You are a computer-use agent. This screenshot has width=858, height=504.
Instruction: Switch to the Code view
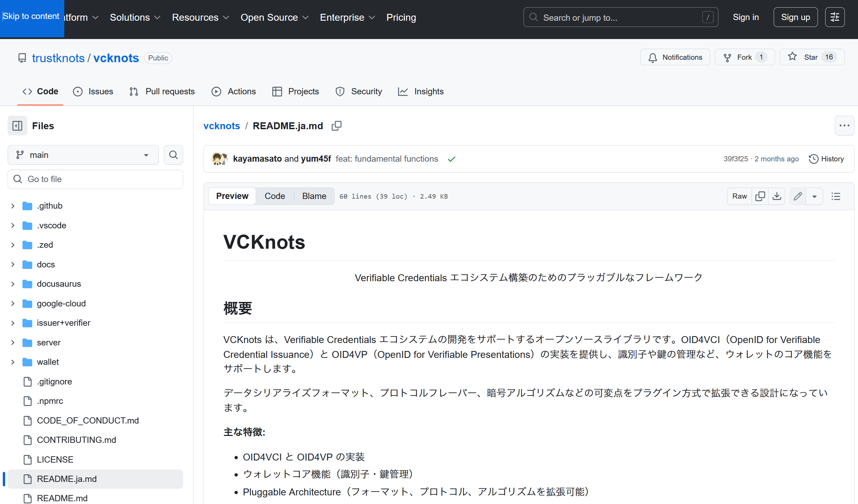coord(275,196)
